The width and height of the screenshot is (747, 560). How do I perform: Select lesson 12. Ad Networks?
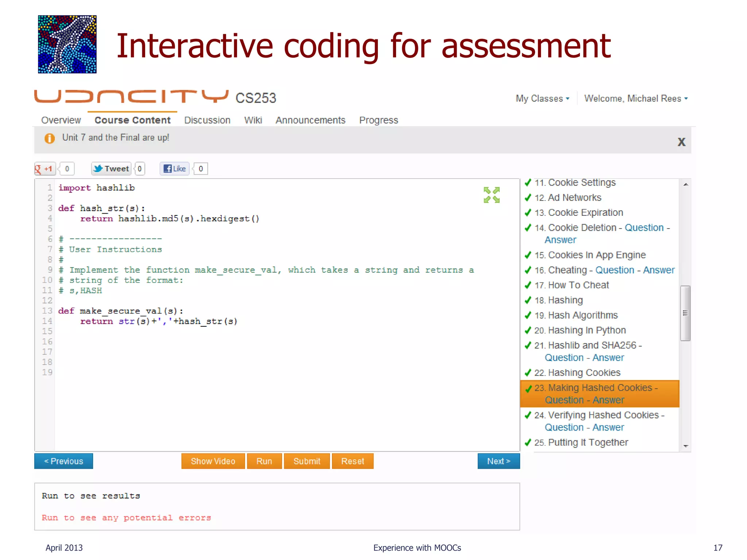pos(568,197)
